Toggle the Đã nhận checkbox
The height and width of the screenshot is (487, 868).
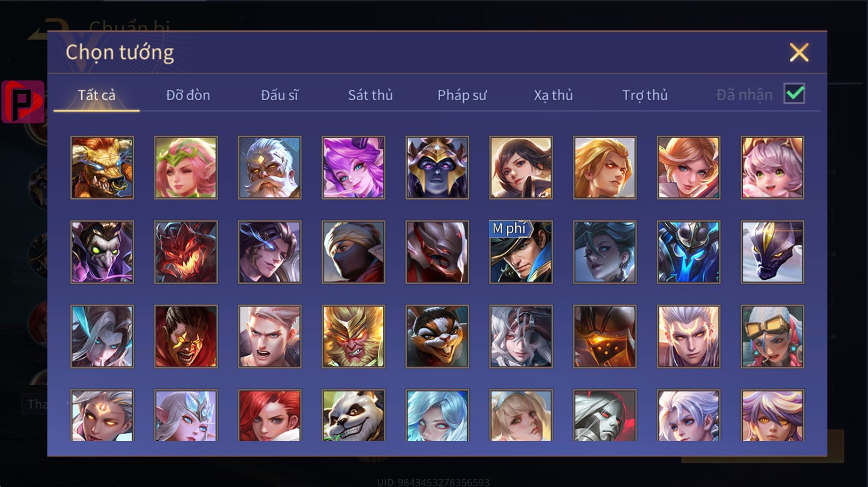[x=794, y=94]
